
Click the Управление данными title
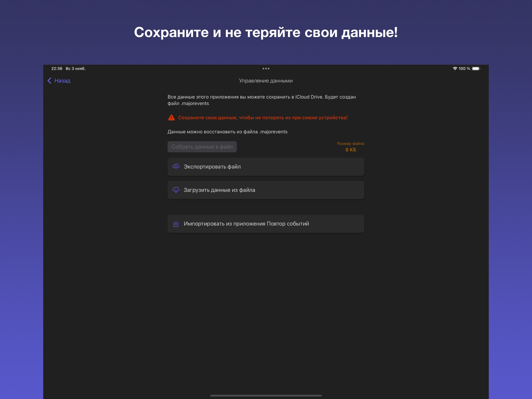point(266,81)
